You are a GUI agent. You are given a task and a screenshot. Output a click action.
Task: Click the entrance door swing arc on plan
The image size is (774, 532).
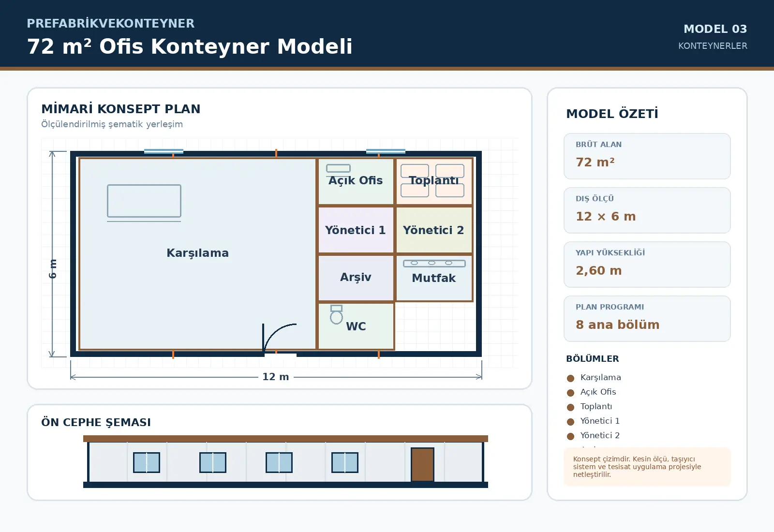coord(280,338)
